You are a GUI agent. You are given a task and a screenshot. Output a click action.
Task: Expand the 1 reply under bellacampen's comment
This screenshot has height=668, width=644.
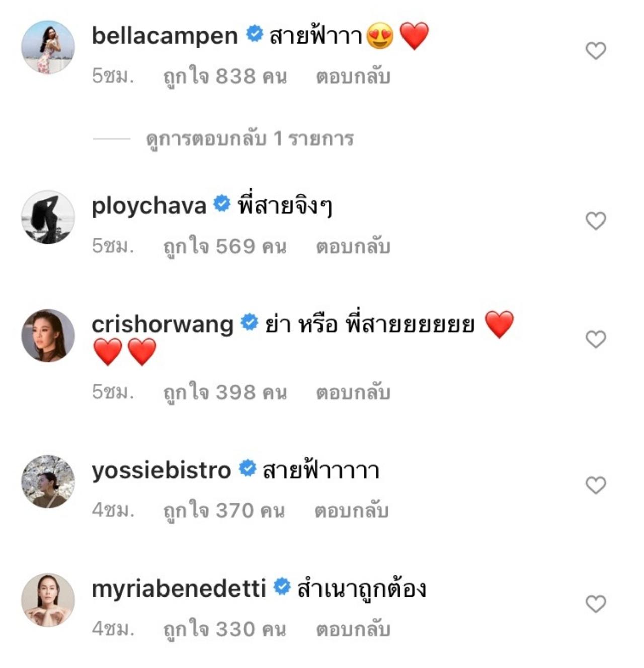250,139
